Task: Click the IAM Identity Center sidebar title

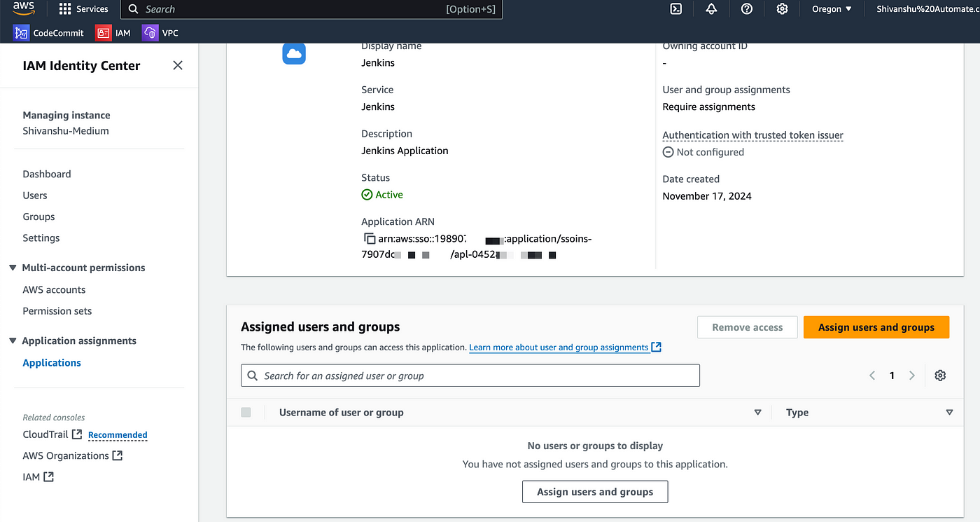Action: pyautogui.click(x=81, y=66)
